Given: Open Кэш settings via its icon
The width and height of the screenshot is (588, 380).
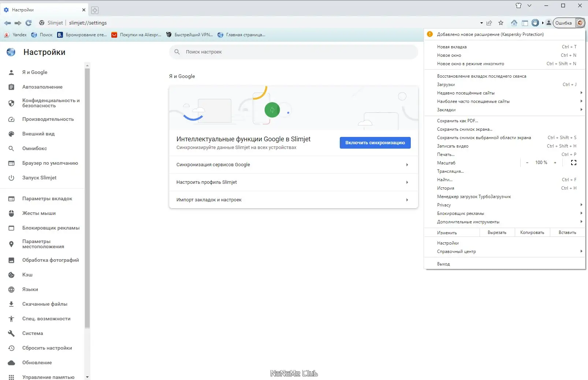Looking at the screenshot, I should point(11,275).
